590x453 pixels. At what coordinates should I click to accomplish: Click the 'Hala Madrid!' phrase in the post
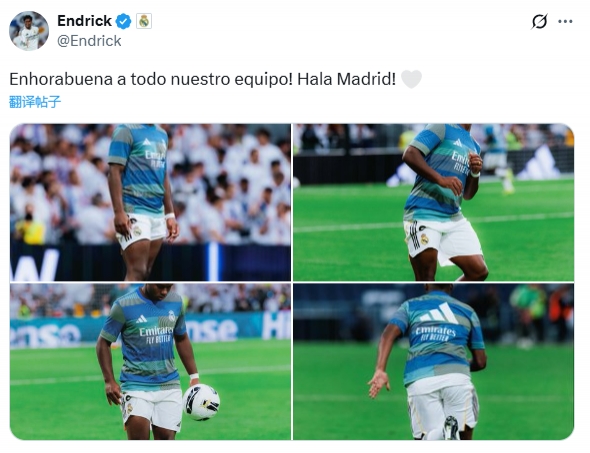click(346, 79)
